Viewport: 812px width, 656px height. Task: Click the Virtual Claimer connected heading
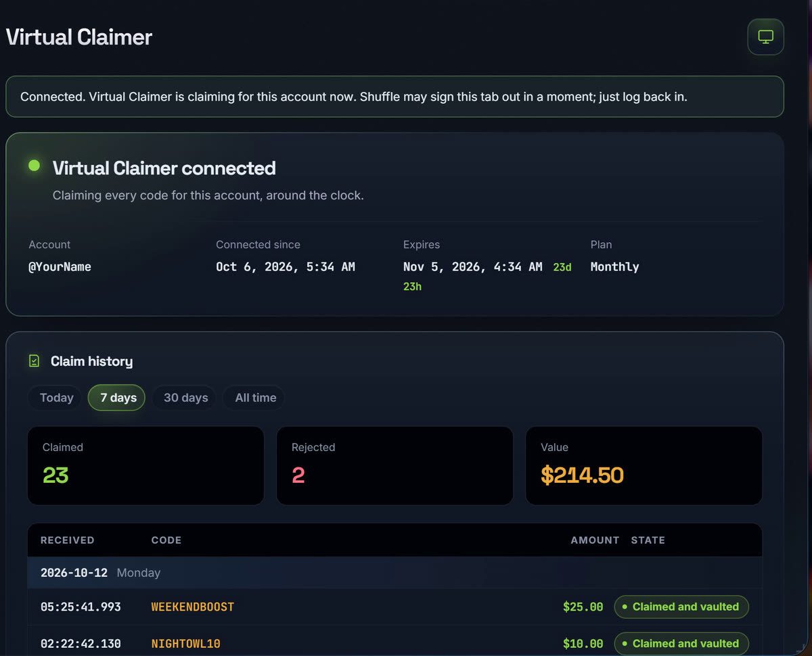click(164, 168)
